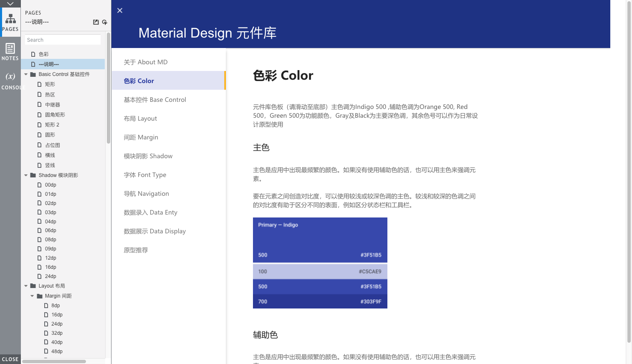This screenshot has width=632, height=364.
Task: Open the 圆形 page
Action: [x=50, y=135]
